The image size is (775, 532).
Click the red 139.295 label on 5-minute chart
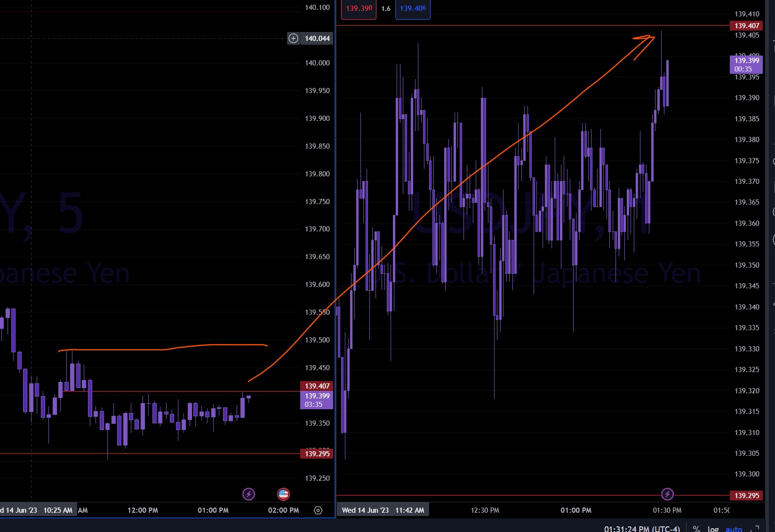[x=317, y=453]
